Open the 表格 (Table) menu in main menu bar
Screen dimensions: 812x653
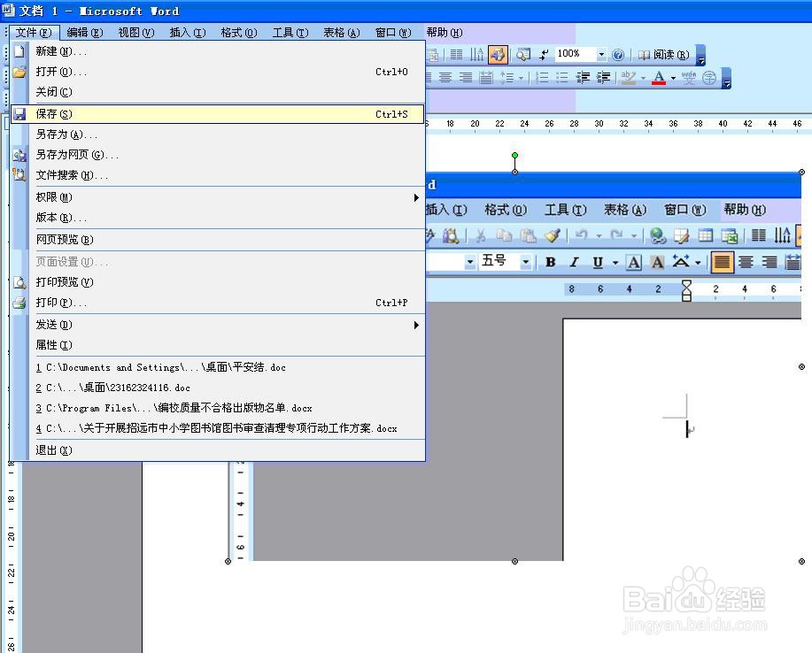[341, 33]
